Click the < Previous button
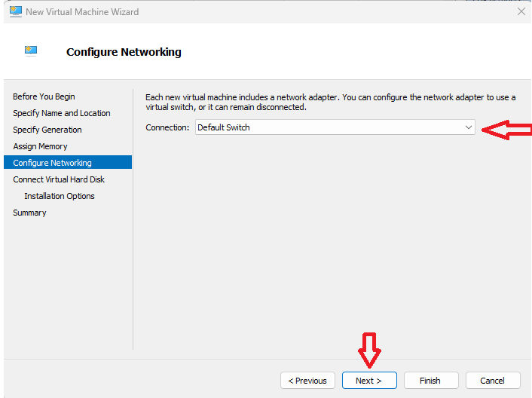532x398 pixels. pos(307,381)
